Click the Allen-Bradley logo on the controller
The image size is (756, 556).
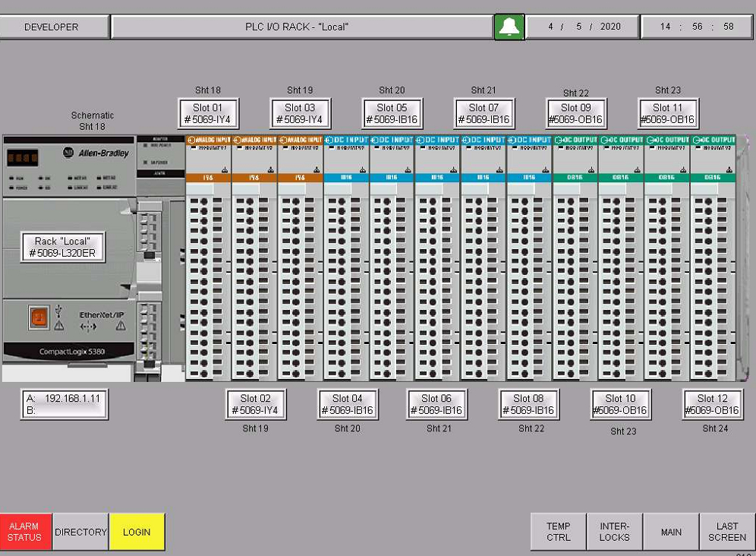(96, 153)
